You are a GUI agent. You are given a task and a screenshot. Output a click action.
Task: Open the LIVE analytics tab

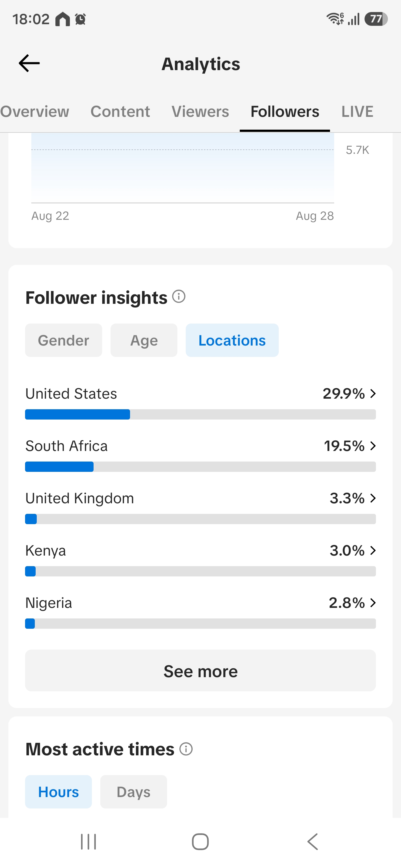(x=357, y=112)
